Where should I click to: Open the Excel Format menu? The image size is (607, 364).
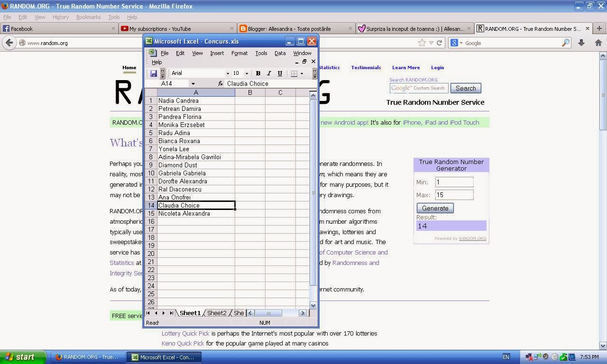pyautogui.click(x=239, y=53)
